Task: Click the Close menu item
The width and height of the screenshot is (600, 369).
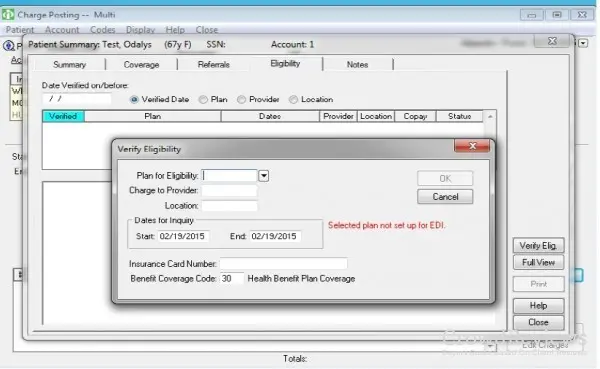Action: coord(207,30)
